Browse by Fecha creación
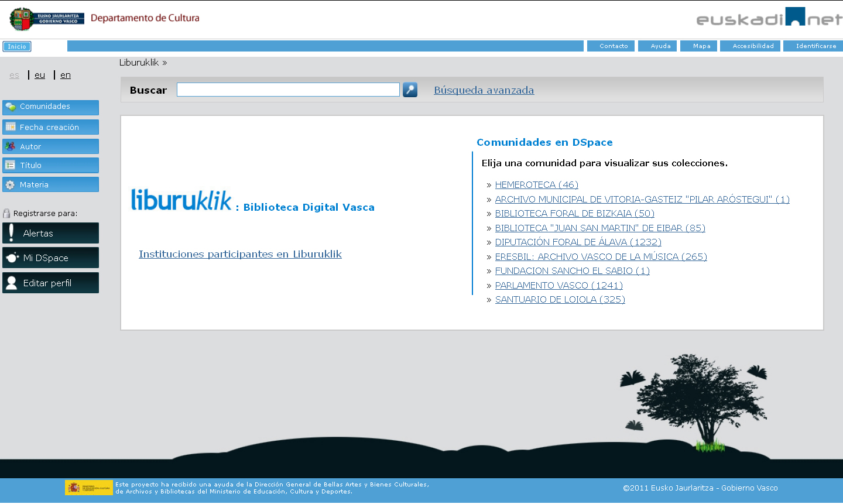843x504 pixels. (50, 127)
